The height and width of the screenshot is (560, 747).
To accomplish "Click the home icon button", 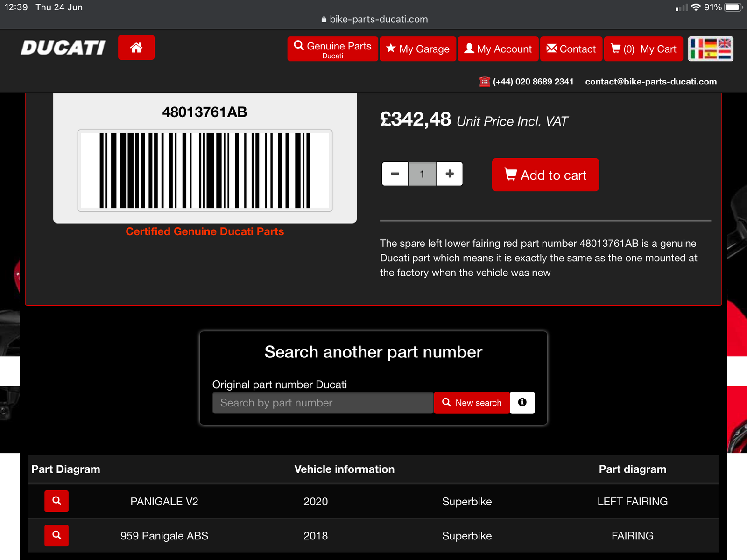I will (136, 48).
